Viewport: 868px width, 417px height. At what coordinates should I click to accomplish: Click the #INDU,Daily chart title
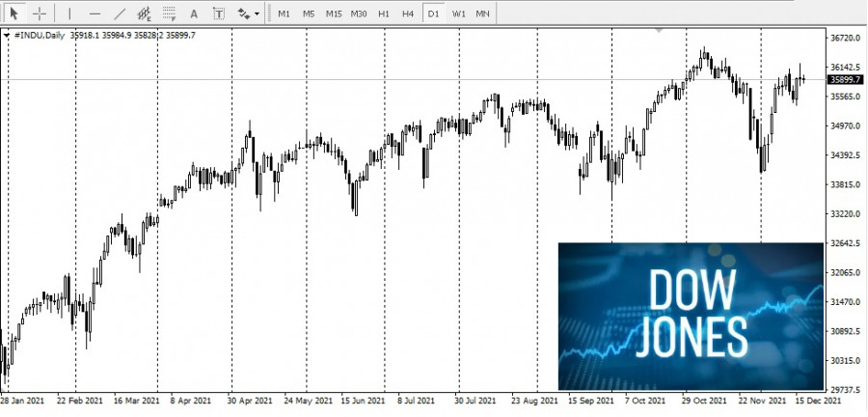pyautogui.click(x=39, y=35)
